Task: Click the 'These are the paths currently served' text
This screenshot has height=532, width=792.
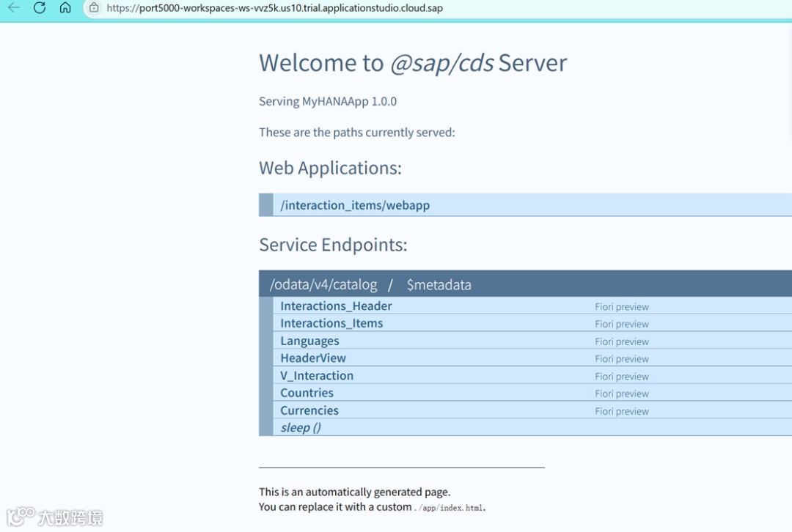Action: pos(356,132)
